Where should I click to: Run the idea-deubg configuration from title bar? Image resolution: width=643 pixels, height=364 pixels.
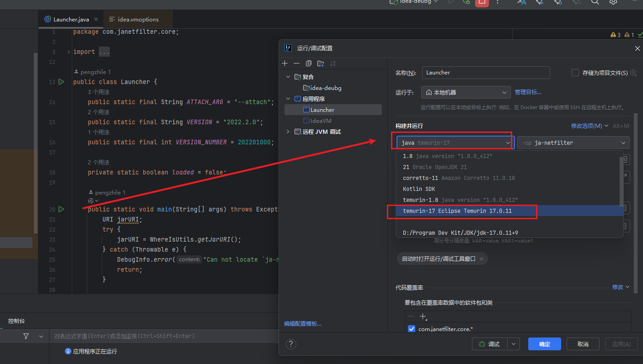click(451, 3)
